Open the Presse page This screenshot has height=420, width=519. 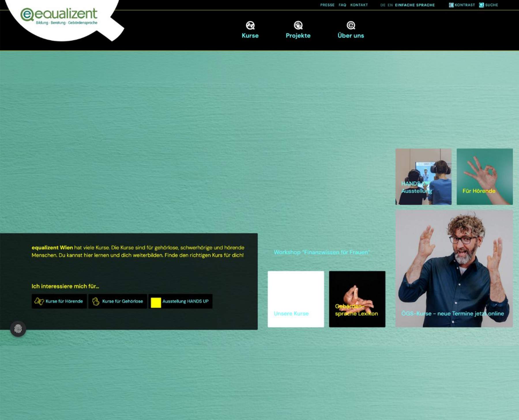pos(327,5)
